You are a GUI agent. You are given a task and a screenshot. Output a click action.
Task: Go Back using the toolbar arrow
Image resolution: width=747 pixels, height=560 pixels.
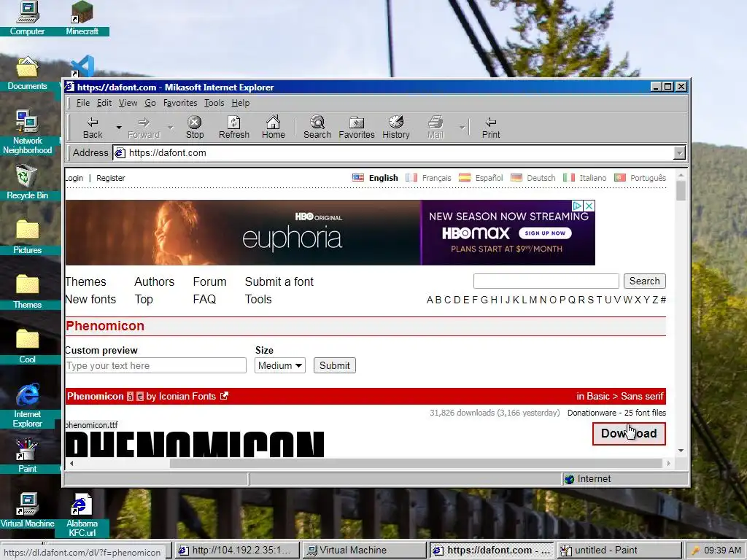(93, 127)
